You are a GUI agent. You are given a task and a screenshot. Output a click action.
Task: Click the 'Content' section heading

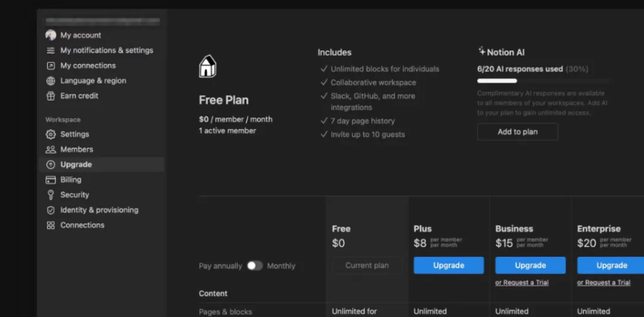pos(213,294)
